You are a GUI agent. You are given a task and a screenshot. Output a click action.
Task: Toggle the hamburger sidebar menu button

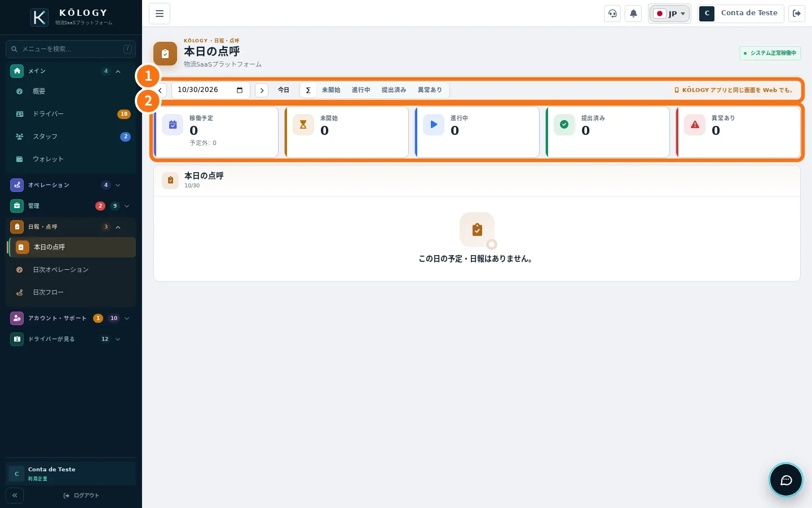[160, 14]
